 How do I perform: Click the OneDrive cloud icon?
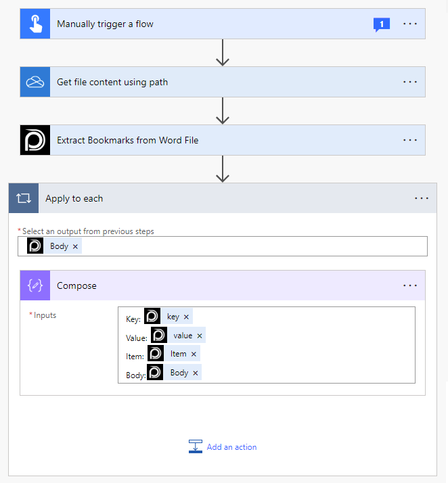pyautogui.click(x=35, y=82)
